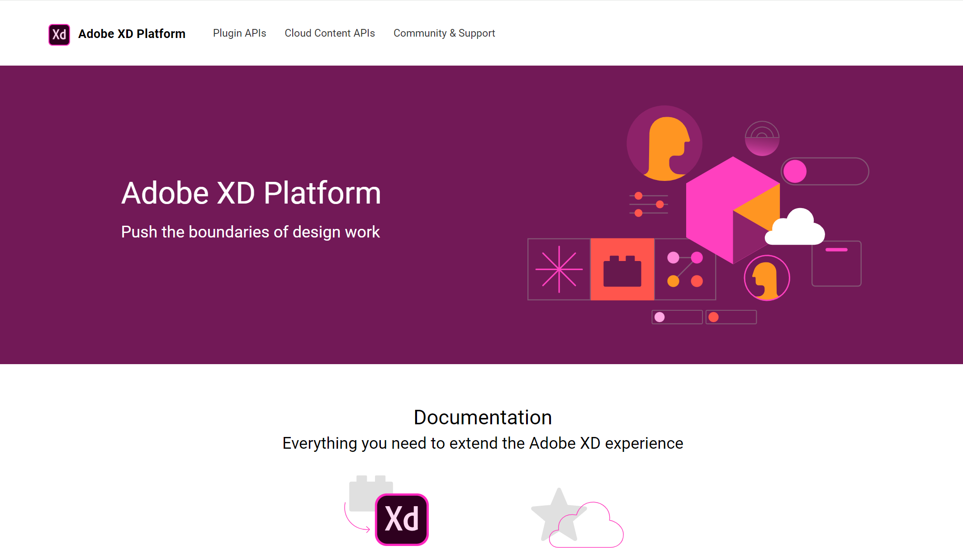Viewport: 963px width, 560px height.
Task: Click the Documentation heading
Action: tap(483, 417)
